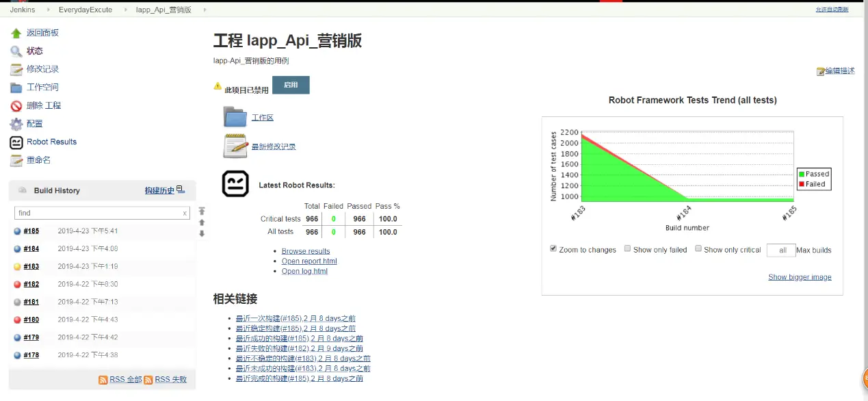Viewport: 868px width, 401px height.
Task: Open 修改记录 in the sidebar
Action: tap(42, 69)
